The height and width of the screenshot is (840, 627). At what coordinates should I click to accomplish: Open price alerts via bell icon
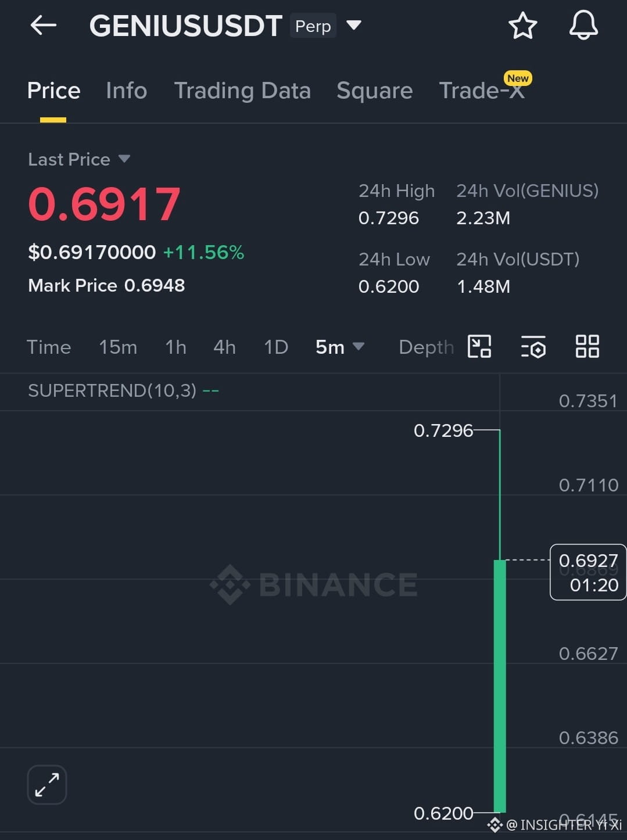tap(583, 26)
